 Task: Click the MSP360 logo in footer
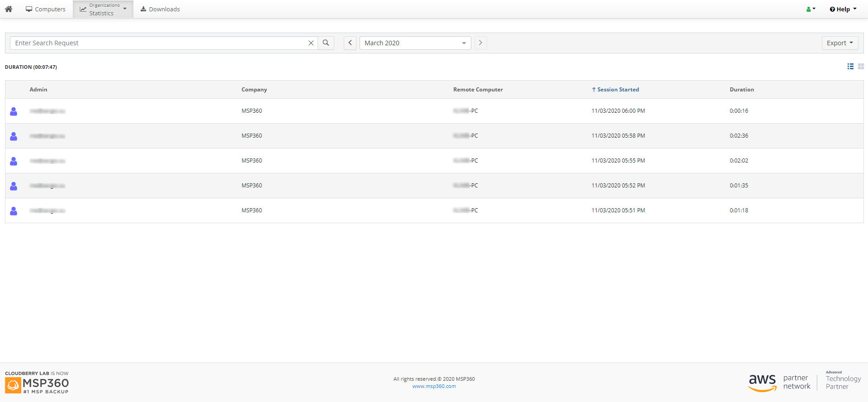pos(37,383)
